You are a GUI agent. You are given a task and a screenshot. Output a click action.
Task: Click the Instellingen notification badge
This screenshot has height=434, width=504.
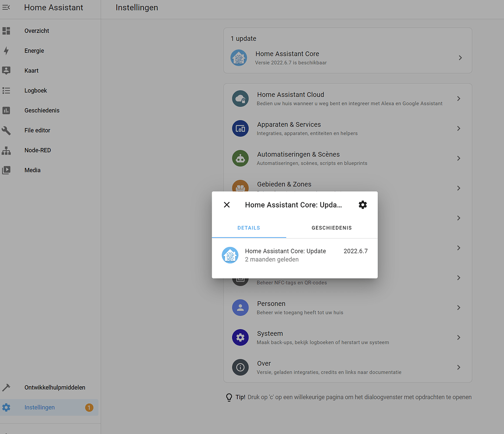(89, 408)
